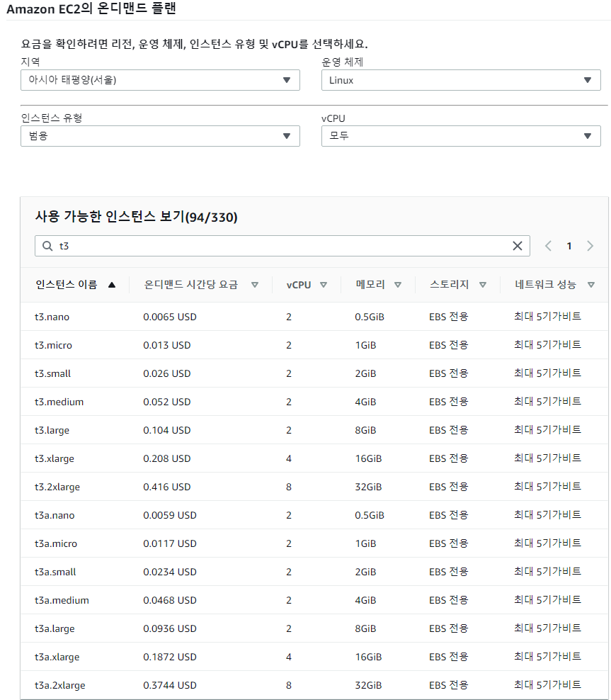Select the t3.xlarge row name
The width and height of the screenshot is (611, 700).
coord(55,458)
